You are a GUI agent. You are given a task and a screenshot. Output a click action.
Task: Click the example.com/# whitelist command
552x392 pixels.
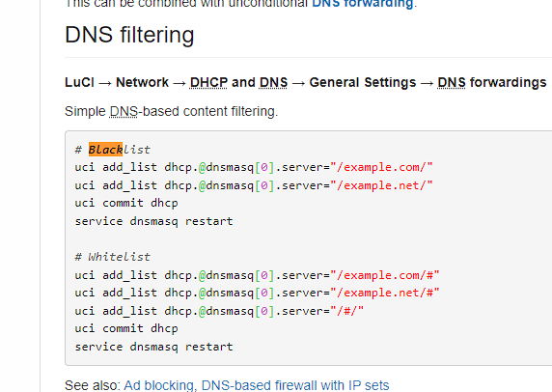pyautogui.click(x=257, y=275)
